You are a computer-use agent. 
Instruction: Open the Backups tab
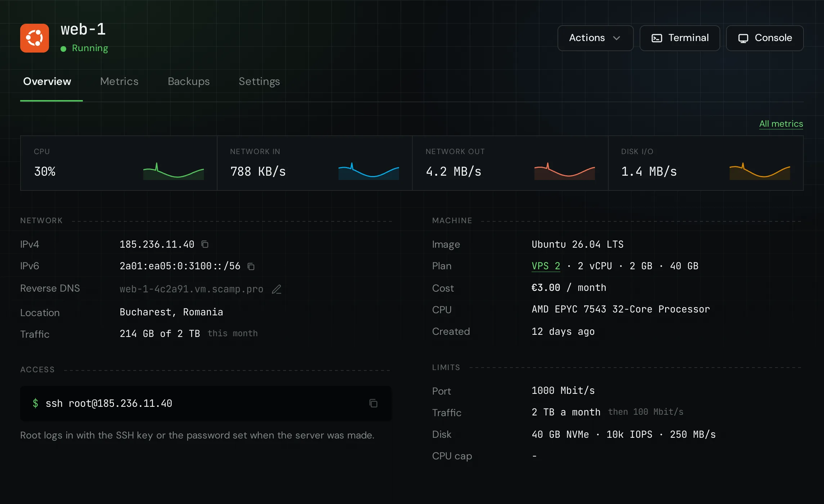[x=189, y=81]
